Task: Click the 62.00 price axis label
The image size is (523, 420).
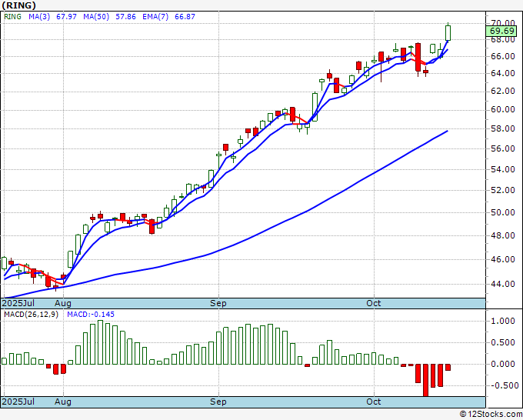Action: coord(503,91)
